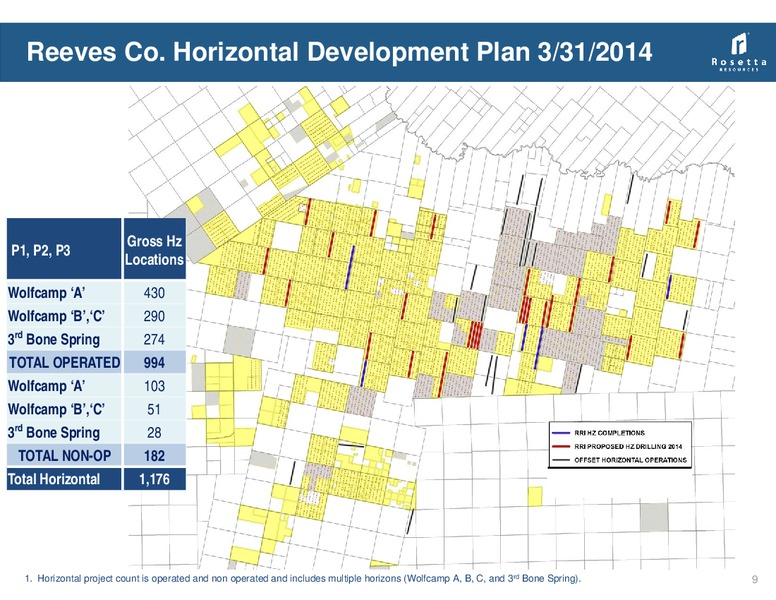
Task: Select the 'TOTAL OPERATED' row label
Action: pos(64,362)
